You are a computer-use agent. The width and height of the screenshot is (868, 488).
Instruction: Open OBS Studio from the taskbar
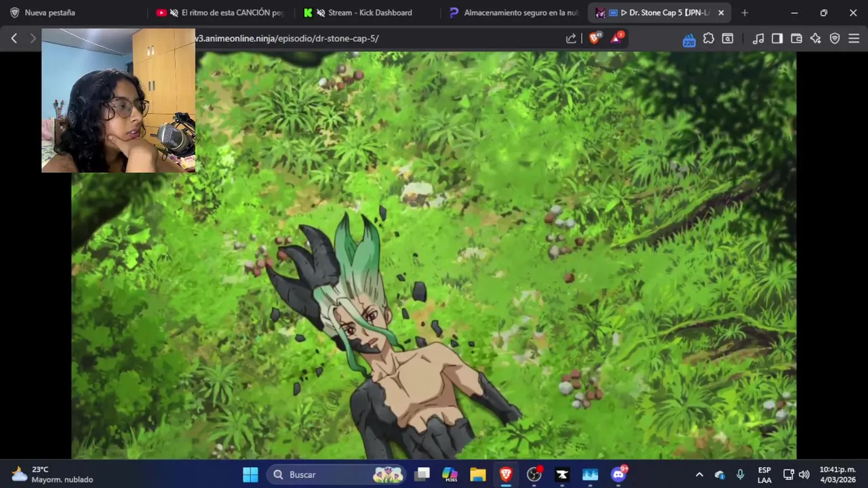(x=534, y=474)
